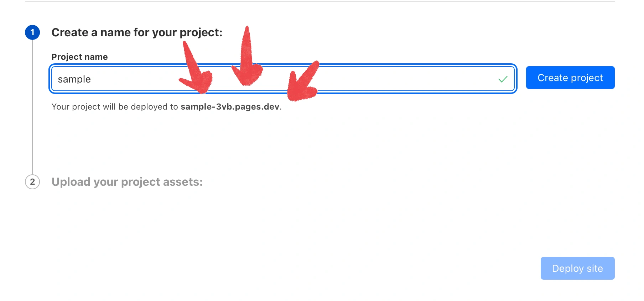Click the word "project:" in the step 1 heading
This screenshot has width=644, height=301.
pyautogui.click(x=201, y=32)
